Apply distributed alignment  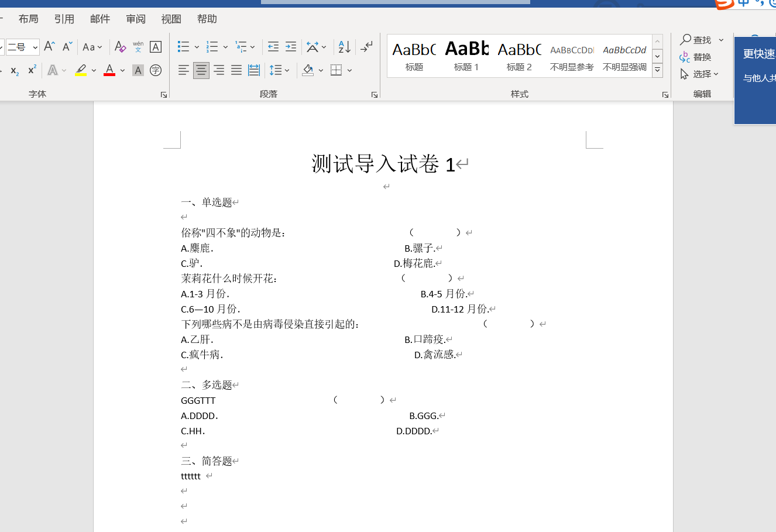[x=254, y=70]
